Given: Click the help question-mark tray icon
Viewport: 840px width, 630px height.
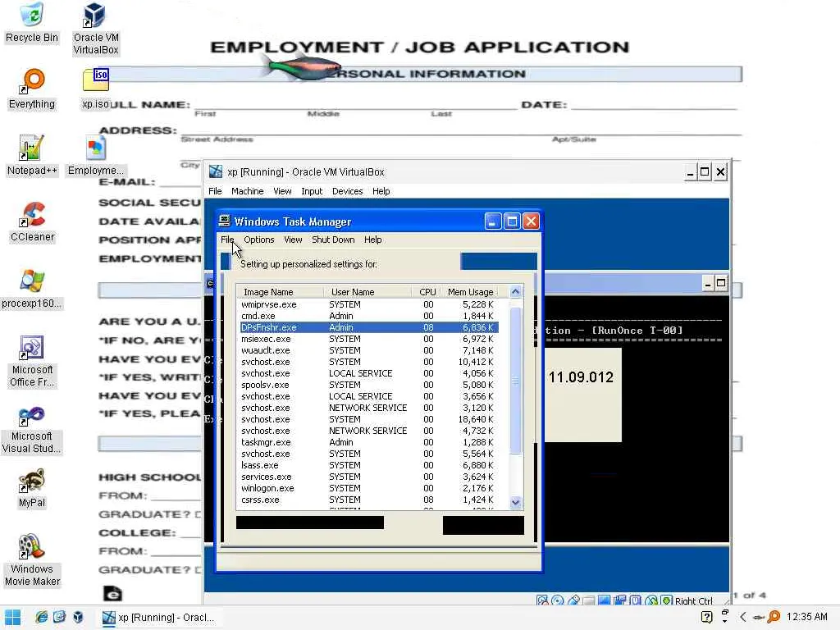Looking at the screenshot, I should 706,617.
